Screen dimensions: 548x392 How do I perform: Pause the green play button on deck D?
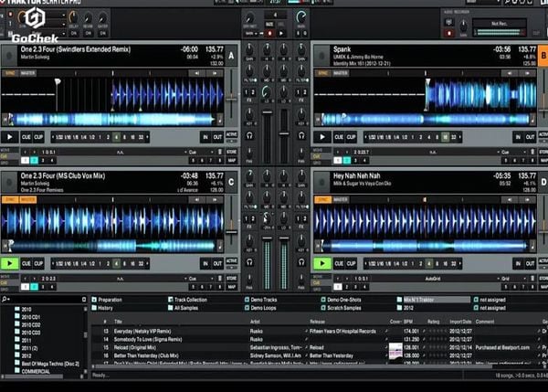coord(322,263)
